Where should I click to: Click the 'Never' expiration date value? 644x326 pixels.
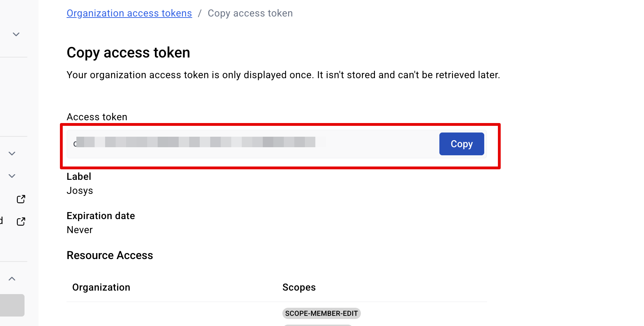click(80, 230)
